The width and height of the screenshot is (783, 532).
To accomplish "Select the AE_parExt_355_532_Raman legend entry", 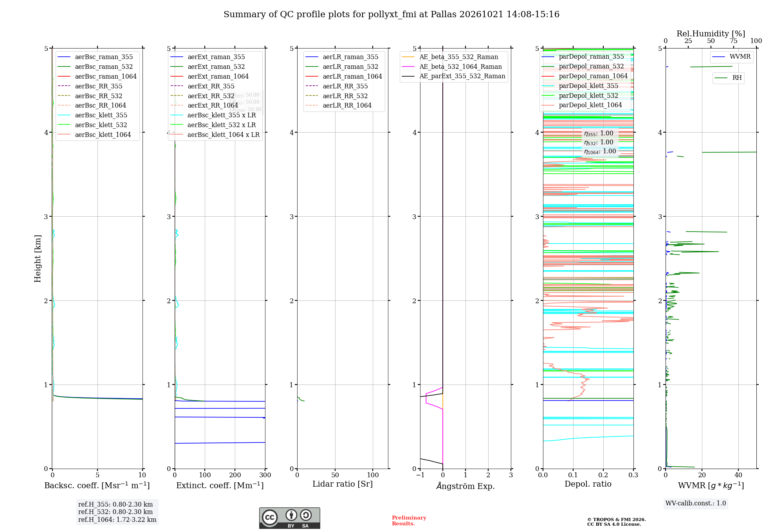I will 454,76.
